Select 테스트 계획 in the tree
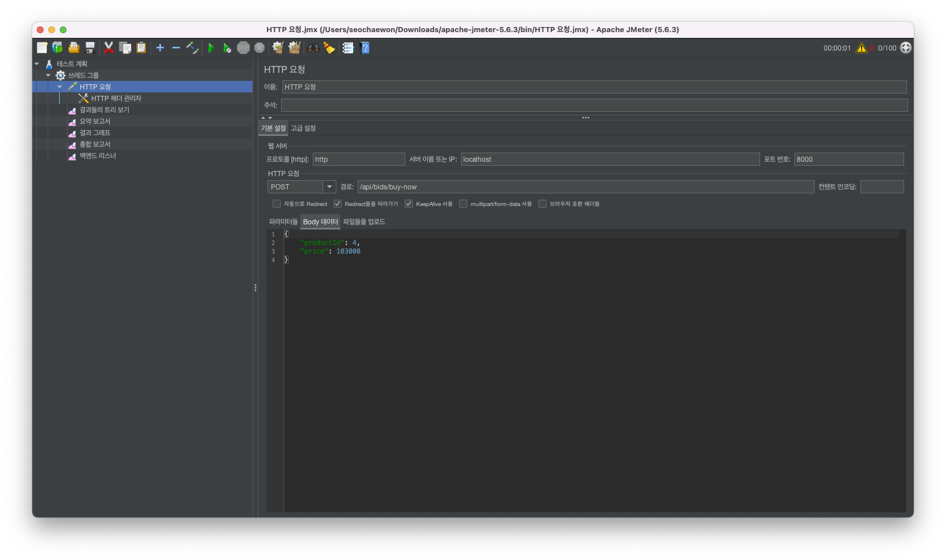This screenshot has height=560, width=946. point(72,64)
